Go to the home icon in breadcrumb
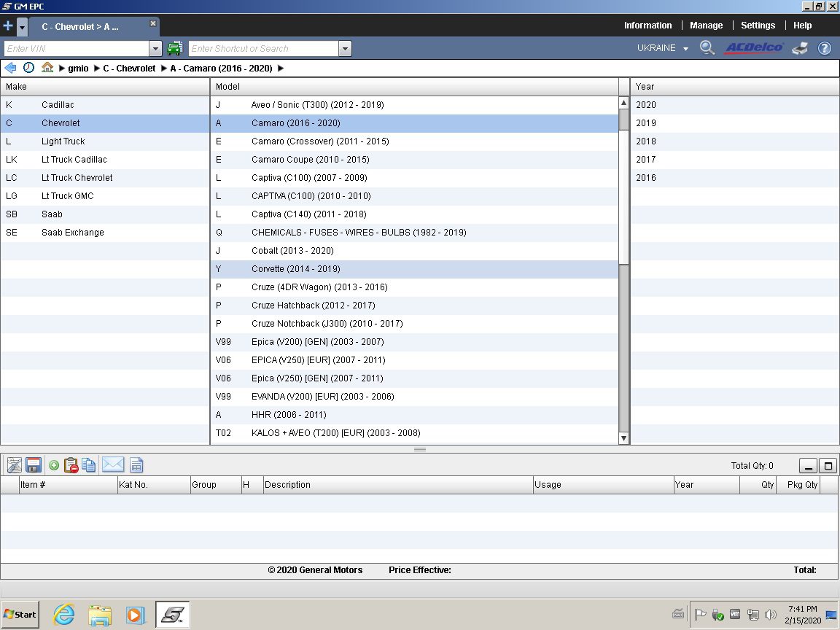 pos(47,68)
